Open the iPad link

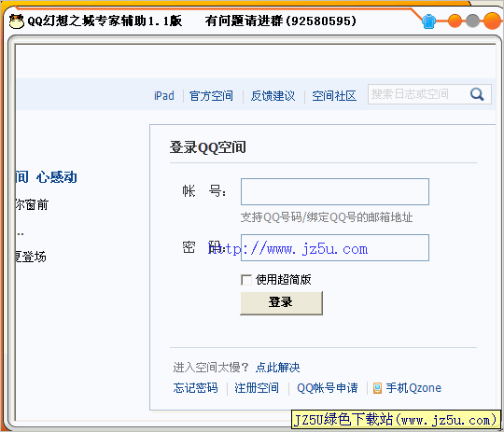[164, 95]
